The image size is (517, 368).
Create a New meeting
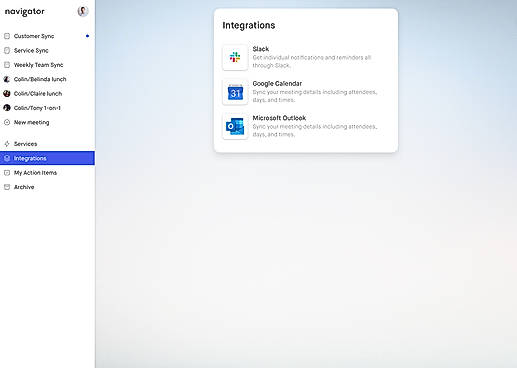click(x=47, y=122)
